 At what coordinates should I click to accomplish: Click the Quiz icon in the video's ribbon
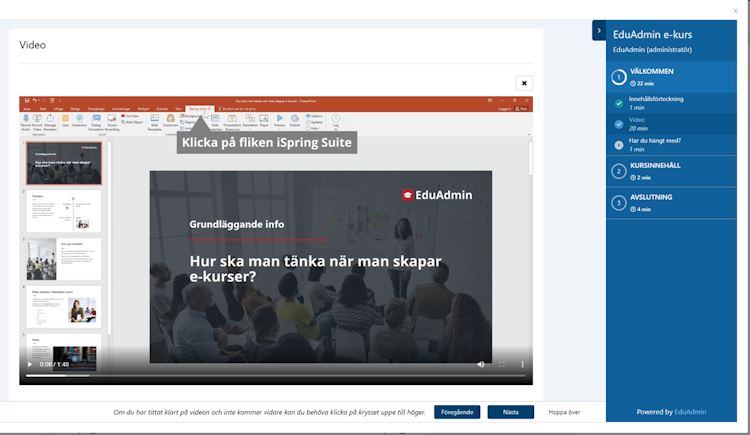[x=66, y=121]
